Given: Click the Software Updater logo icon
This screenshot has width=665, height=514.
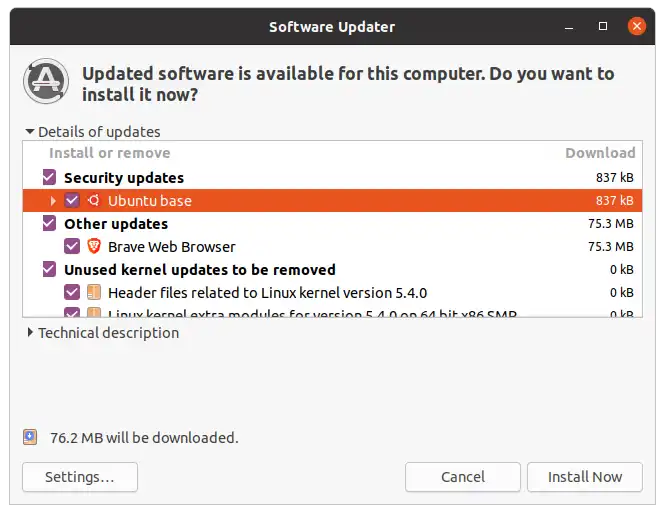Looking at the screenshot, I should tap(46, 81).
